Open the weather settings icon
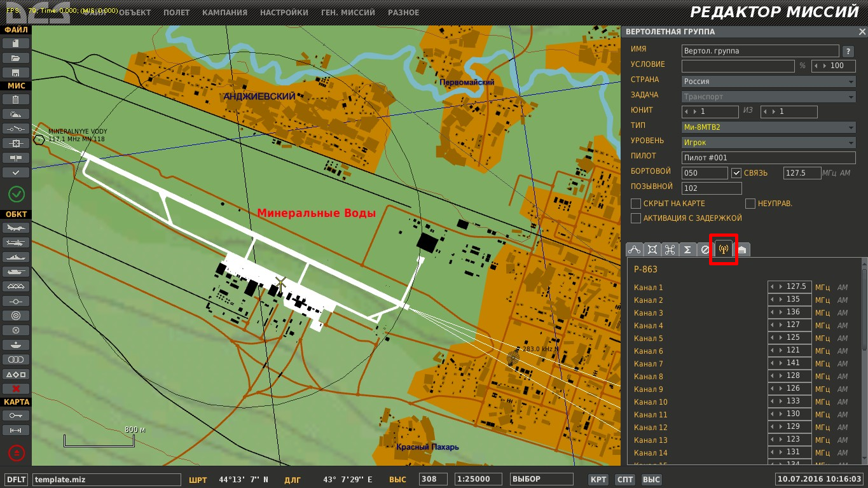 point(16,114)
